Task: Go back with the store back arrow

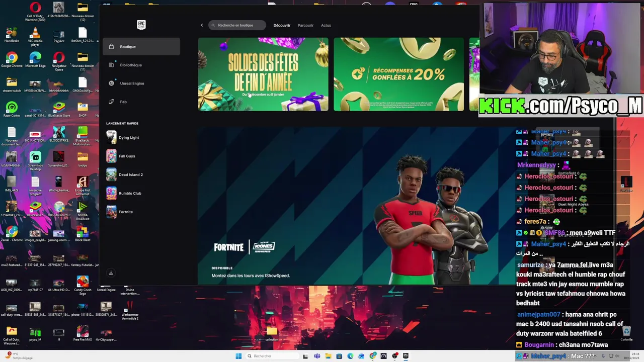Action: point(202,25)
